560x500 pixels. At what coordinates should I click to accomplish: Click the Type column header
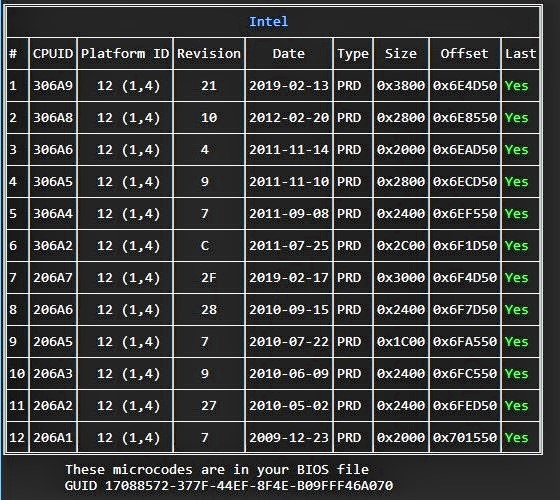coord(353,54)
